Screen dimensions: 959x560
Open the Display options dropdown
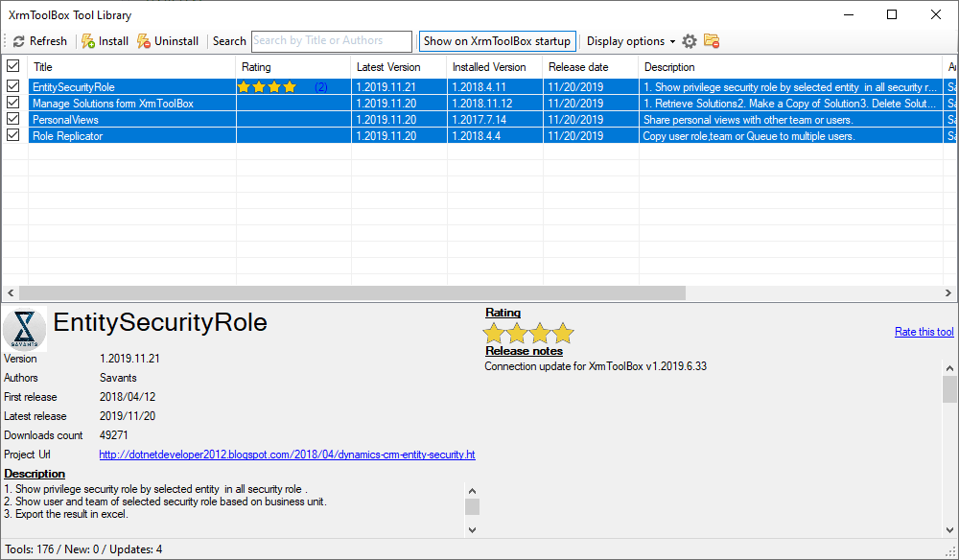[x=628, y=41]
